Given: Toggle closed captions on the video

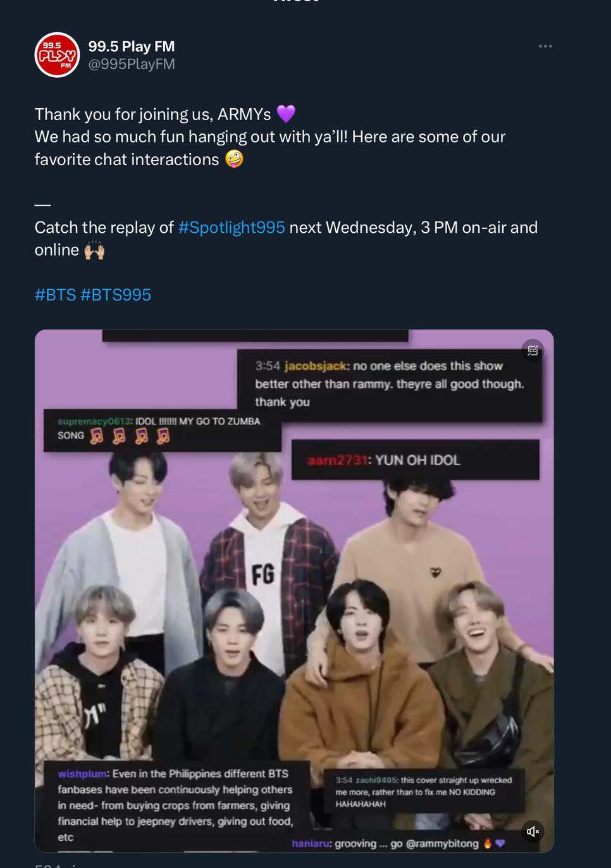Looking at the screenshot, I should pos(533,350).
